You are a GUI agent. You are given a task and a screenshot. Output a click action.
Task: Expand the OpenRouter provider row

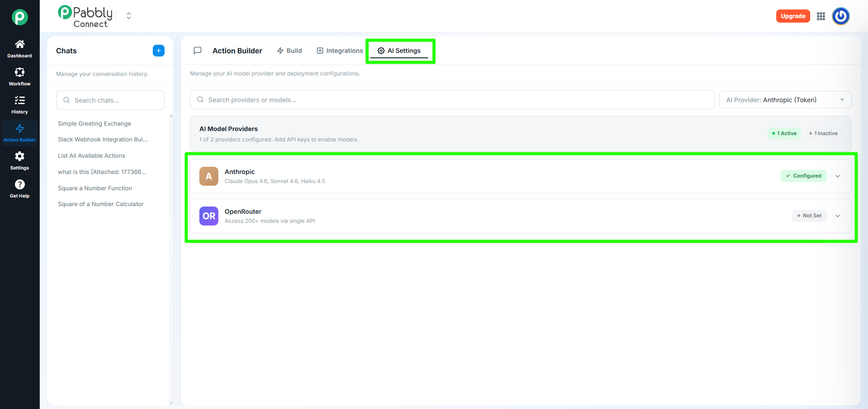[838, 216]
